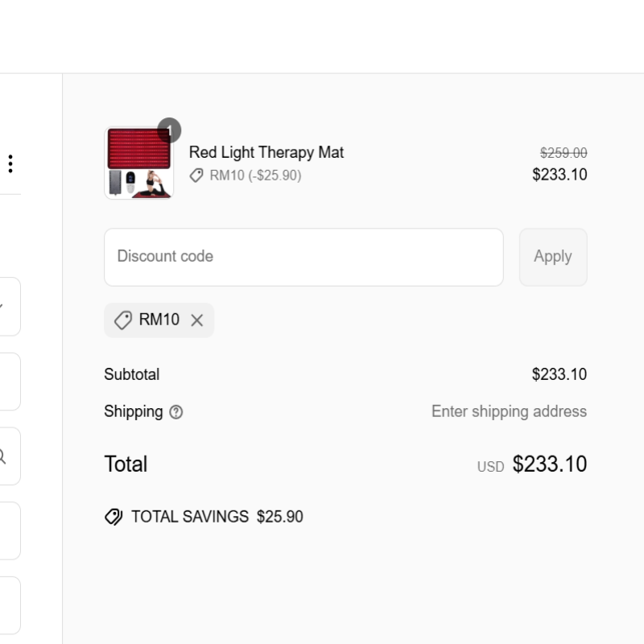Focus the Discount code input field

click(303, 257)
